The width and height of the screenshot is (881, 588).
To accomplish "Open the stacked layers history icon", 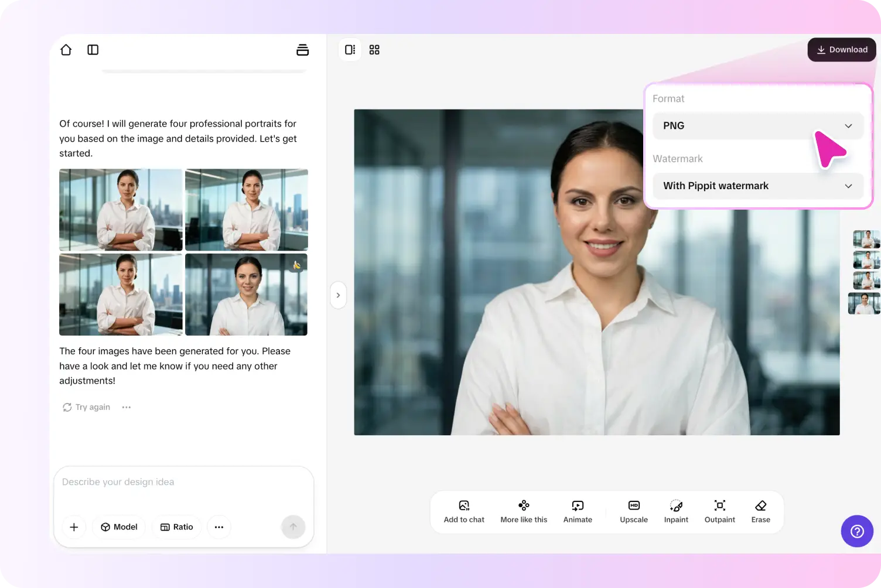I will click(x=302, y=50).
